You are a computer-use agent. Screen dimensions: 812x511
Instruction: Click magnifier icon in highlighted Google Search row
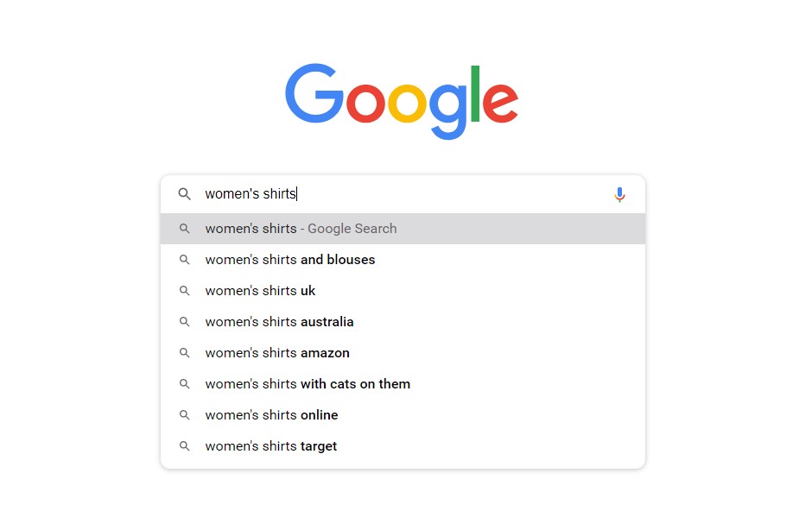184,229
